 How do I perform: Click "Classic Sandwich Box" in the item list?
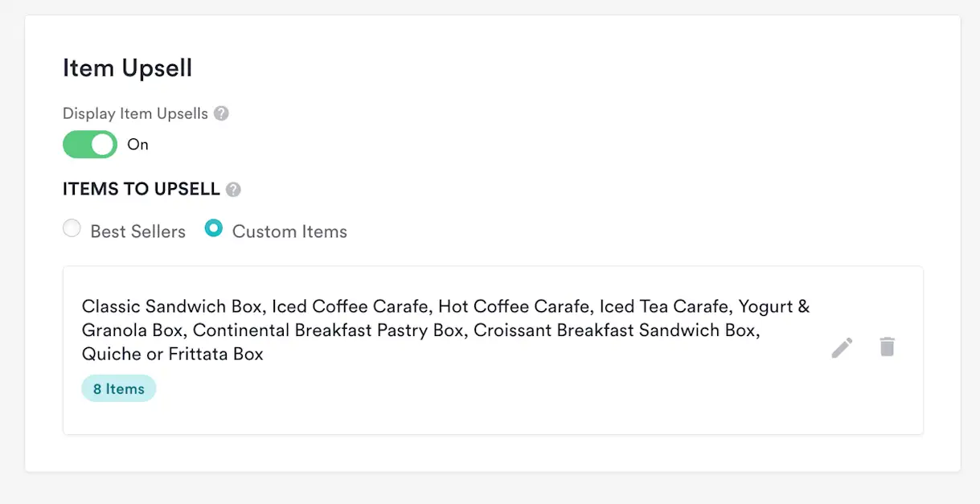(x=172, y=306)
